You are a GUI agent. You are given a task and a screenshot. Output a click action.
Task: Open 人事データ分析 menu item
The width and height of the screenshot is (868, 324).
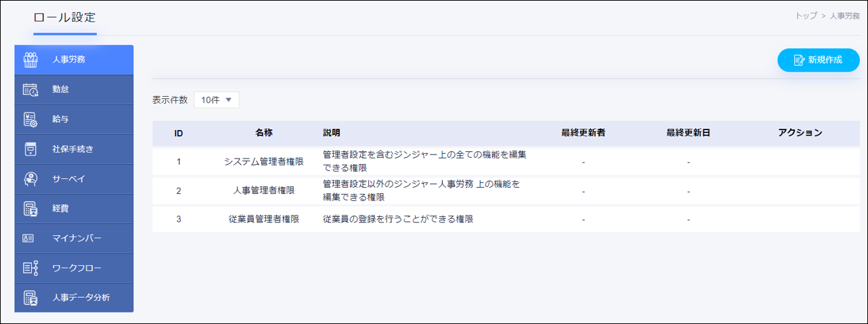[x=74, y=298]
